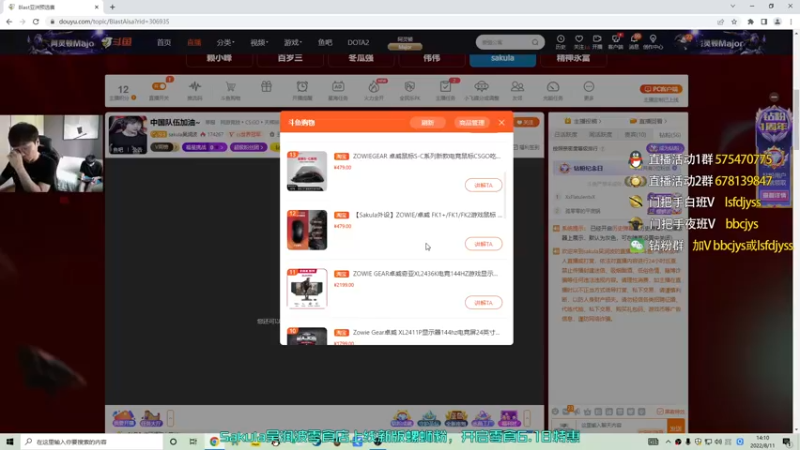Switch to the 周活跃度 ranking tab
Viewport: 800px width, 450px height.
(601, 135)
